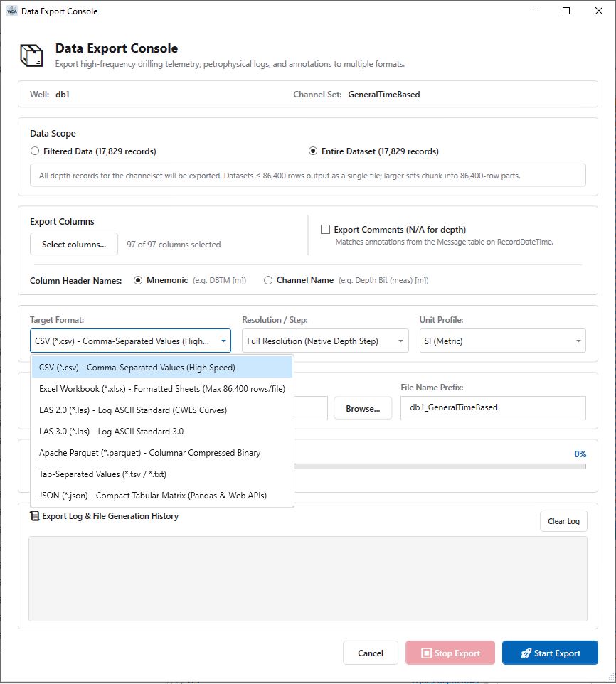
Task: Click the 0% progress label
Action: pos(580,454)
